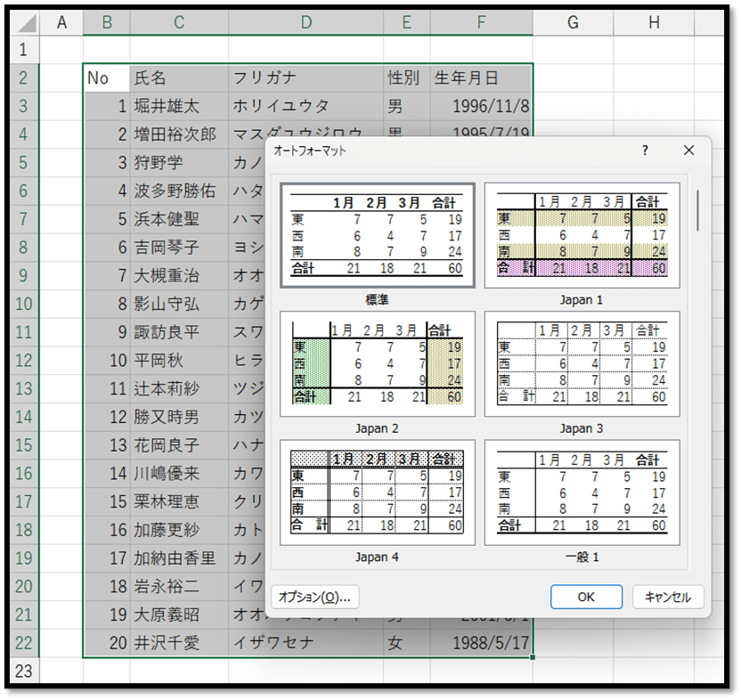Click the cell 浜本健聖
The image size is (741, 700).
(x=179, y=219)
